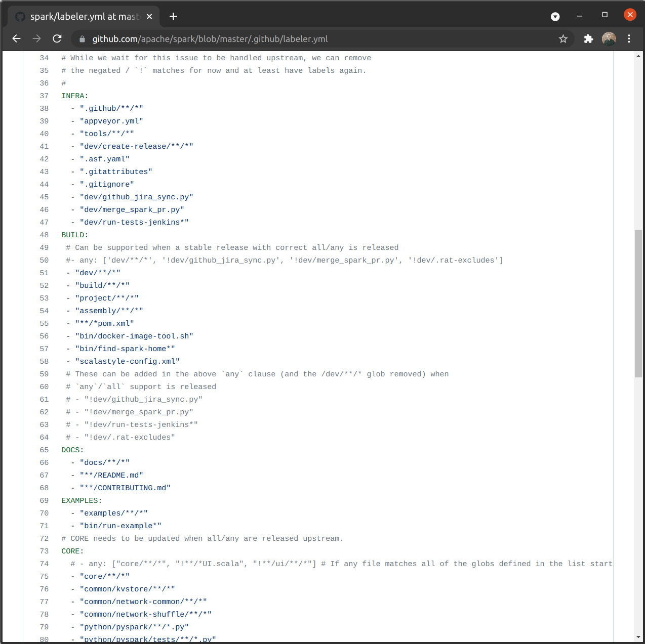
Task: Click the browser forward arrow
Action: pos(37,39)
